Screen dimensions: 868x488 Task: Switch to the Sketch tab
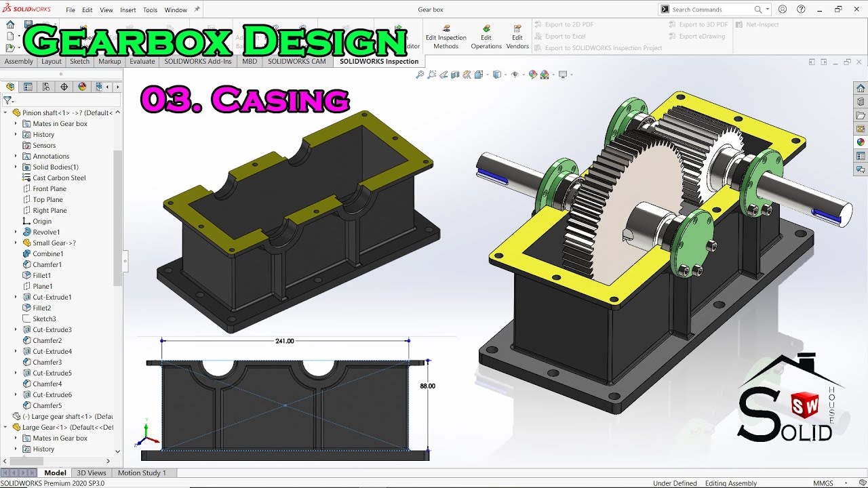click(79, 61)
